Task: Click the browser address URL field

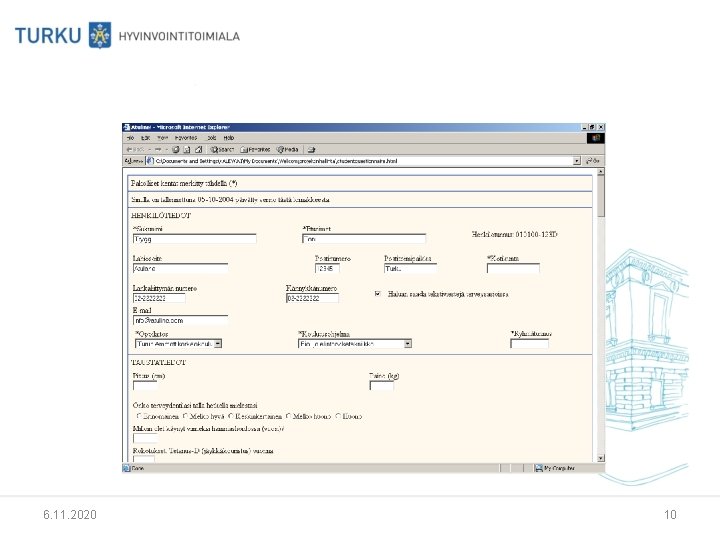Action: click(x=363, y=161)
